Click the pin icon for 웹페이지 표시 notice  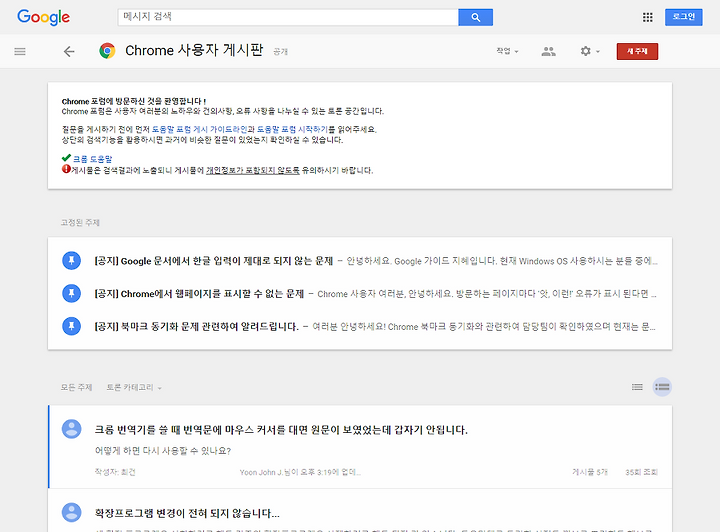(71, 293)
